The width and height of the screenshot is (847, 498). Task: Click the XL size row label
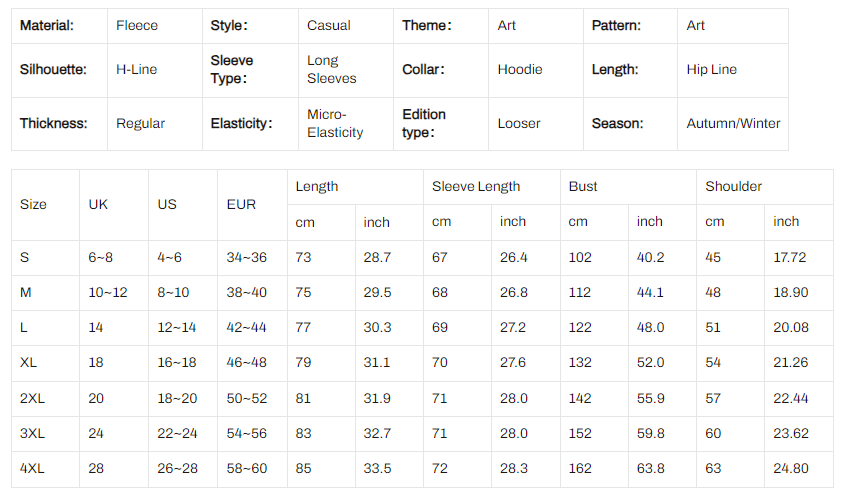tap(28, 362)
